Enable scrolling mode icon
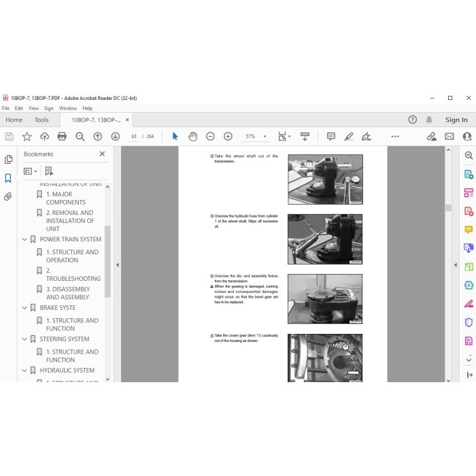This screenshot has height=476, width=476. [x=305, y=137]
